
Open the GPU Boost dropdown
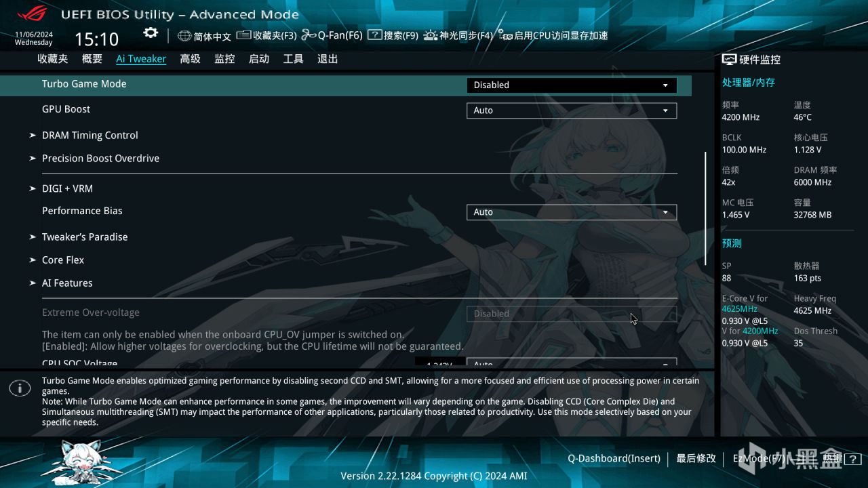pyautogui.click(x=572, y=110)
